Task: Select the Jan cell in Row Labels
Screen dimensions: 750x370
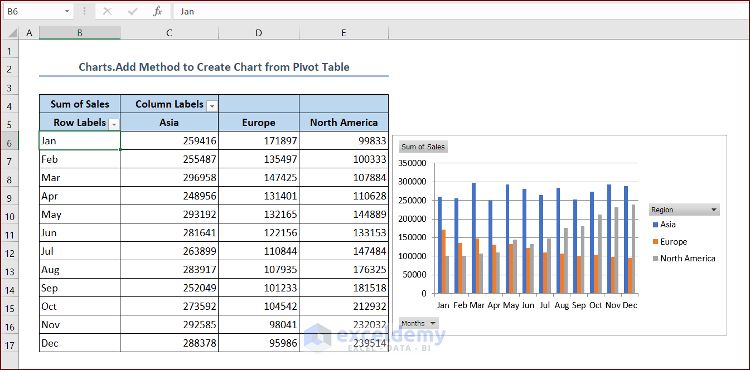Action: tap(79, 141)
